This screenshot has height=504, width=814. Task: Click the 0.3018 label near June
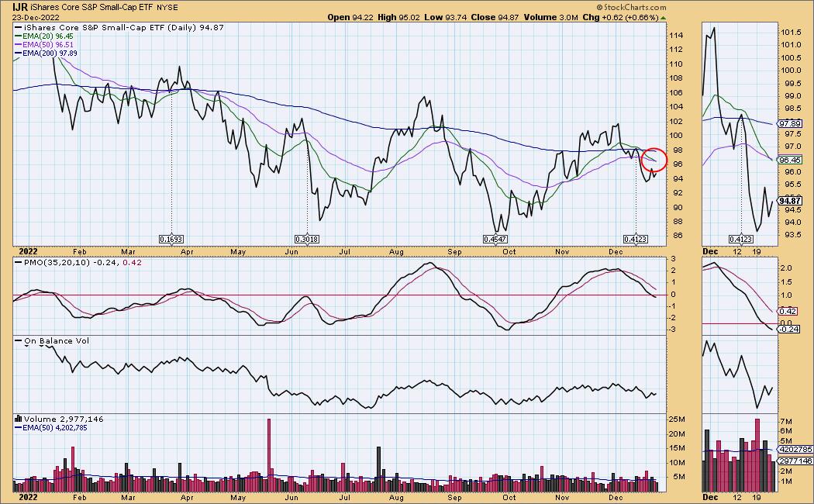307,240
